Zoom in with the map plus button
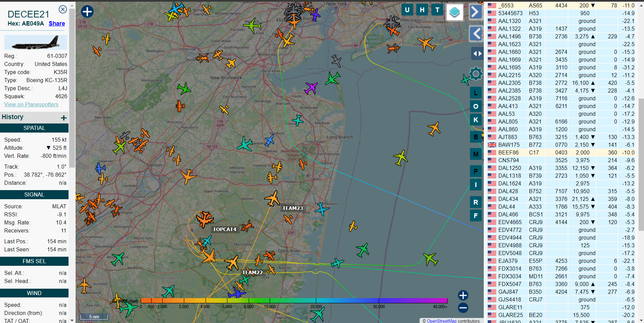Screen dimensions: 644x323 tap(463, 295)
